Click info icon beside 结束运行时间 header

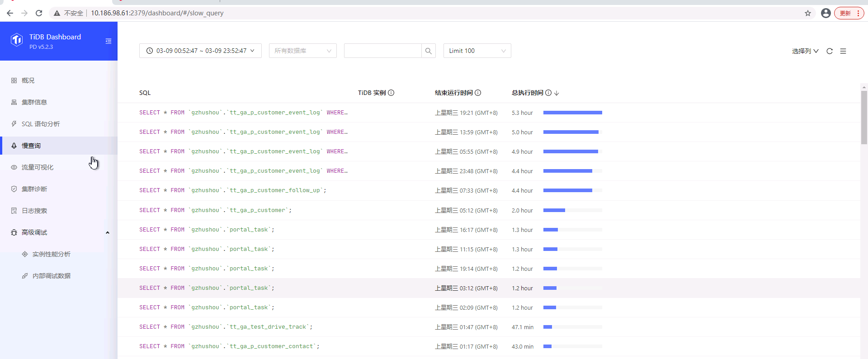click(478, 93)
